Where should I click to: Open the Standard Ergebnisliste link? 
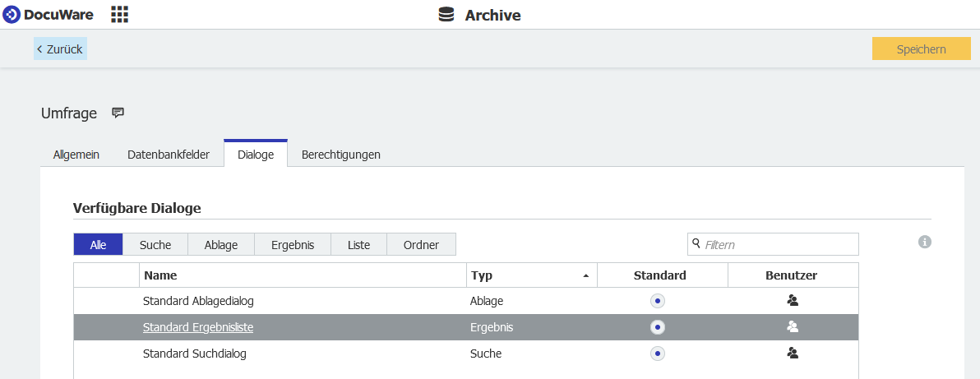[x=198, y=327]
